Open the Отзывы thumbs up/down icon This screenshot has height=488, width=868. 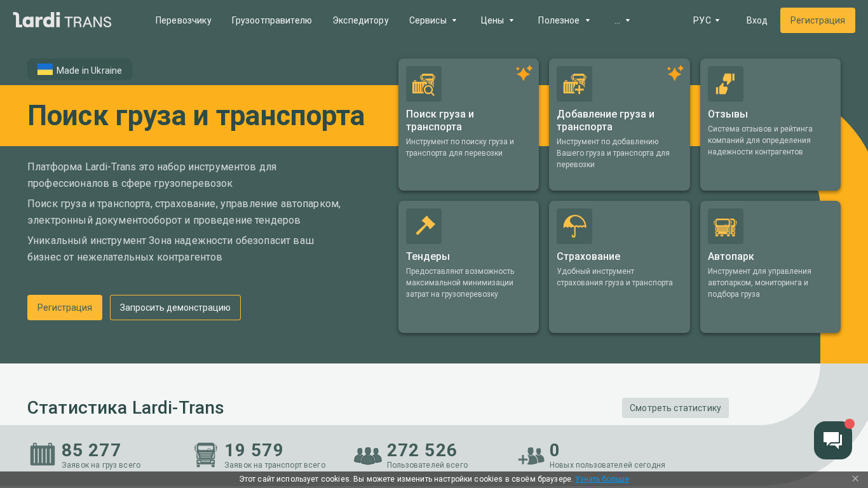tap(725, 84)
